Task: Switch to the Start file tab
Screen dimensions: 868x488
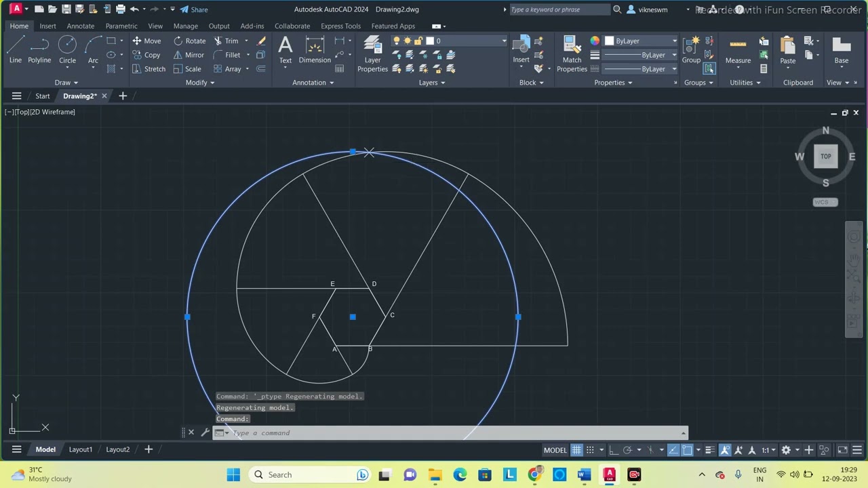Action: point(43,96)
